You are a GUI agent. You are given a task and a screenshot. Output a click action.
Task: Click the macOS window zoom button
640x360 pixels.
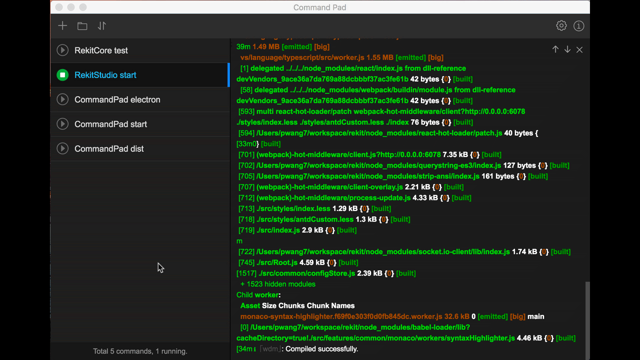point(83,7)
